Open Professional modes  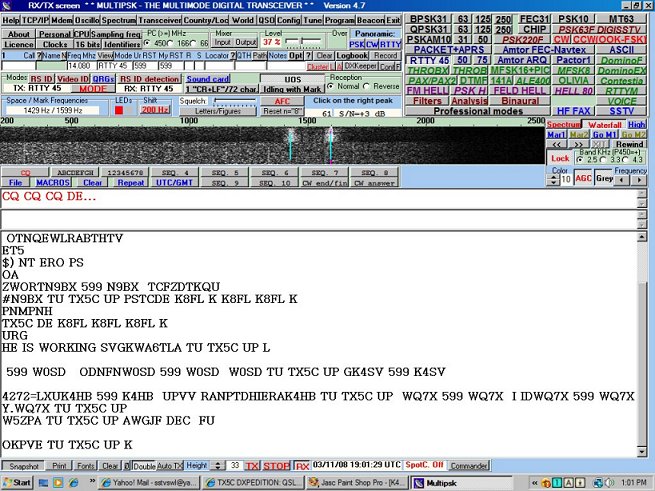point(478,111)
